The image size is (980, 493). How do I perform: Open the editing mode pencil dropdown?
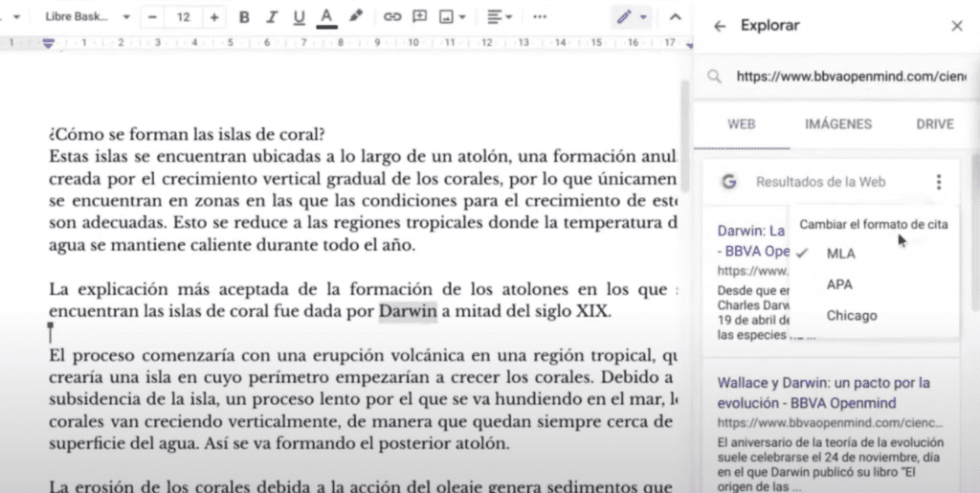point(632,17)
